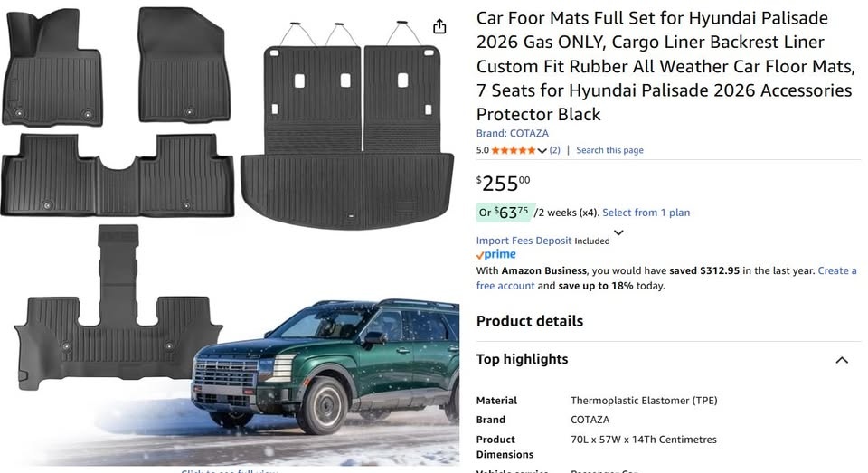Collapse the Top highlights section
Viewport: 868px width, 473px height.
coord(842,360)
